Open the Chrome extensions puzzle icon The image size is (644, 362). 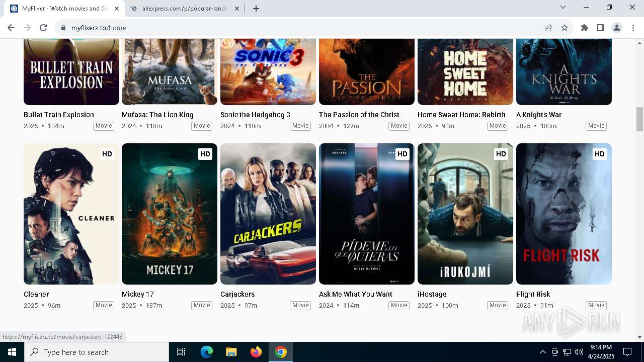click(x=585, y=28)
